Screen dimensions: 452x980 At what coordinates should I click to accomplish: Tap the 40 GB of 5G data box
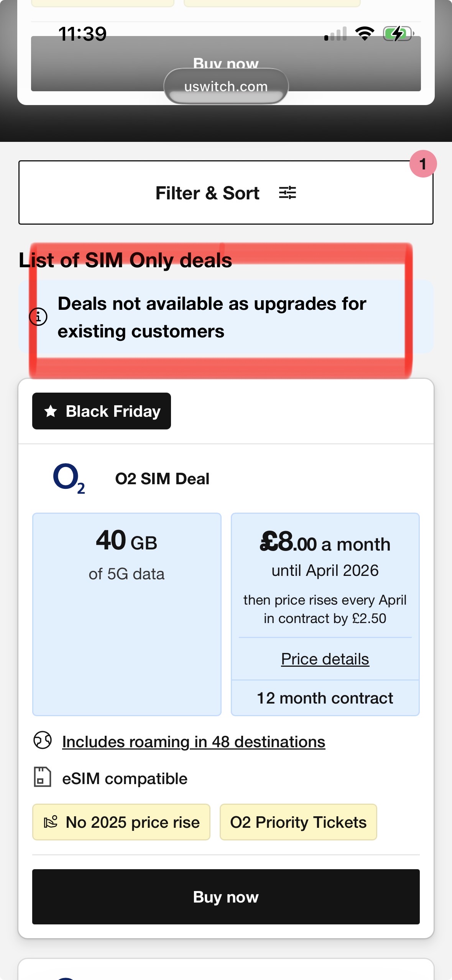[x=127, y=614]
